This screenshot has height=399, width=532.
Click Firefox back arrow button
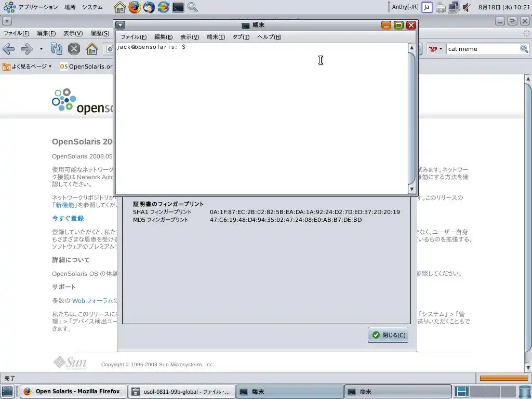click(x=9, y=49)
